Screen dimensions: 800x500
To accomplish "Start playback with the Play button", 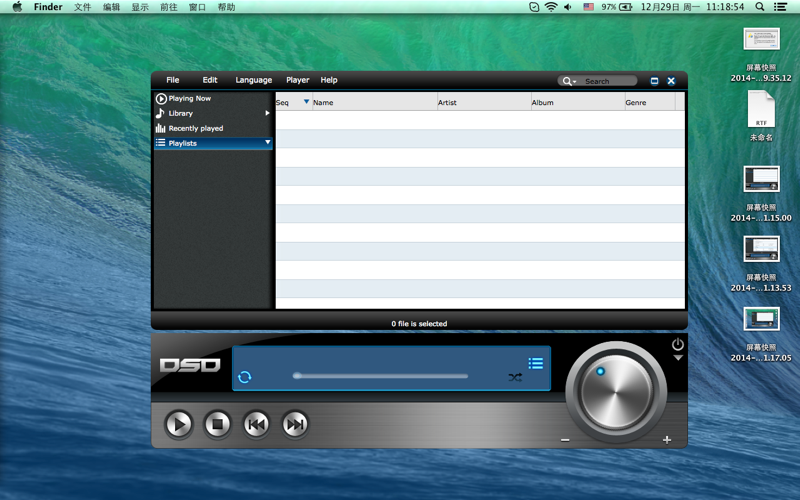I will click(x=179, y=424).
